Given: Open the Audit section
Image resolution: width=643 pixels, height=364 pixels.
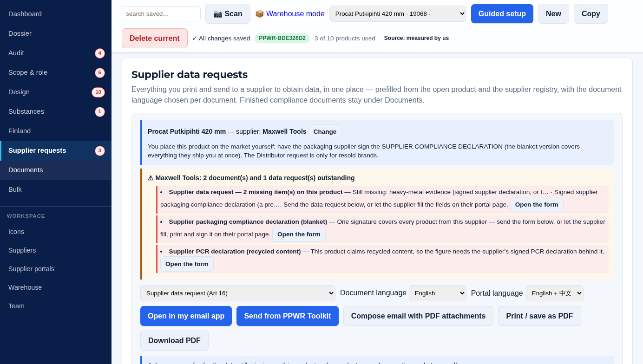Looking at the screenshot, I should 56,53.
